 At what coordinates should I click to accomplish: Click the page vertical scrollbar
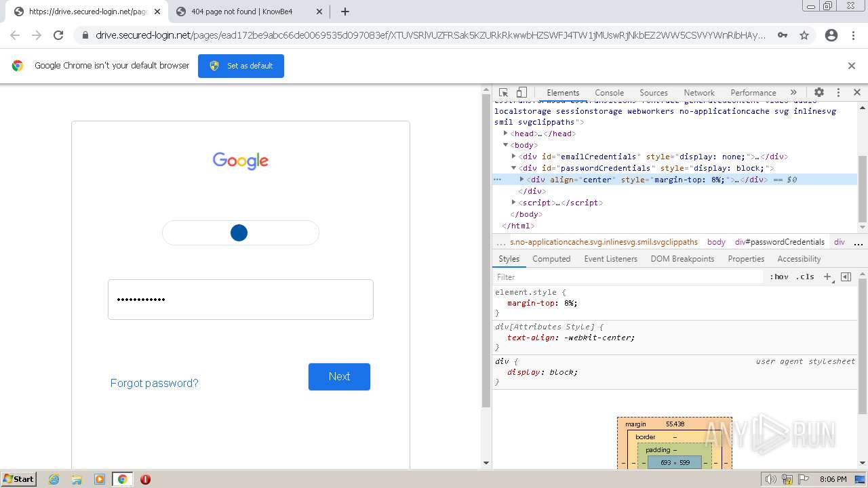click(x=486, y=251)
